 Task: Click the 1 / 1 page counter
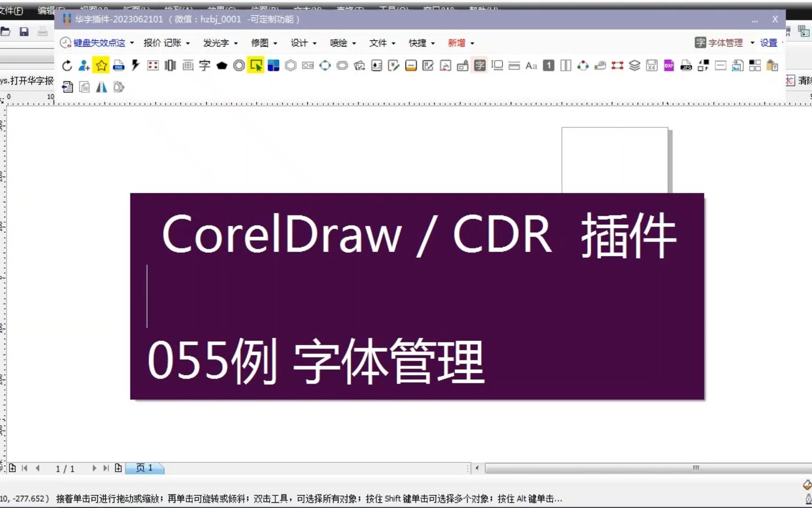click(65, 468)
